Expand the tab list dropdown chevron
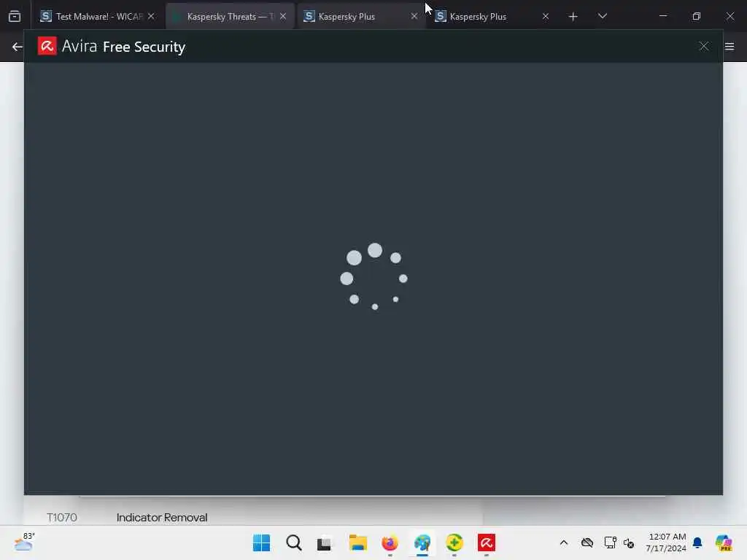This screenshot has width=747, height=560. tap(602, 16)
